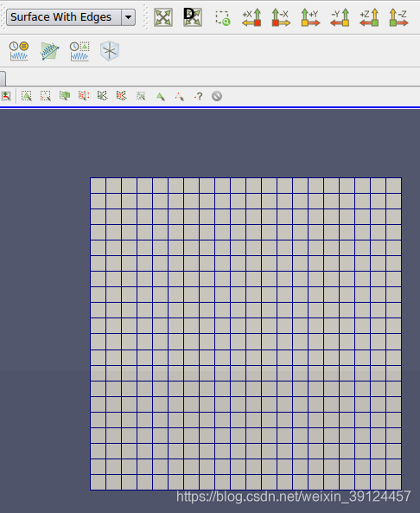This screenshot has width=420, height=513.
Task: Click the dropdown arrow beside Surface With Edges
Action: point(129,17)
